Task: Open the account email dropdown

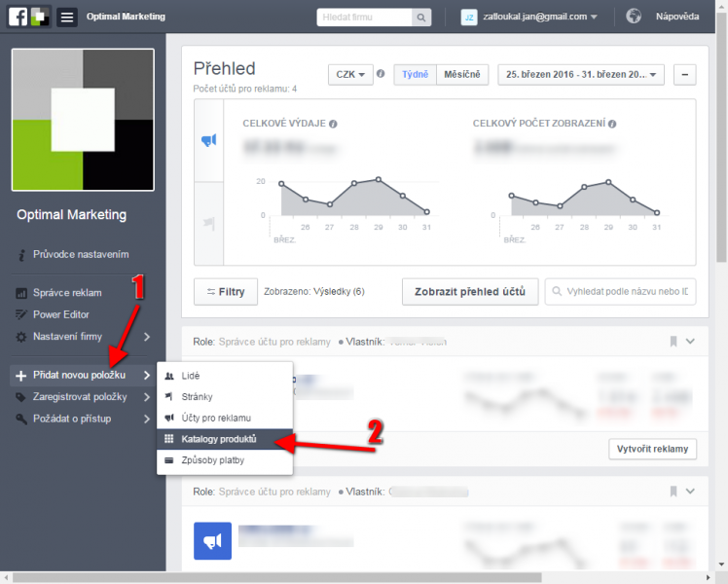Action: click(540, 17)
